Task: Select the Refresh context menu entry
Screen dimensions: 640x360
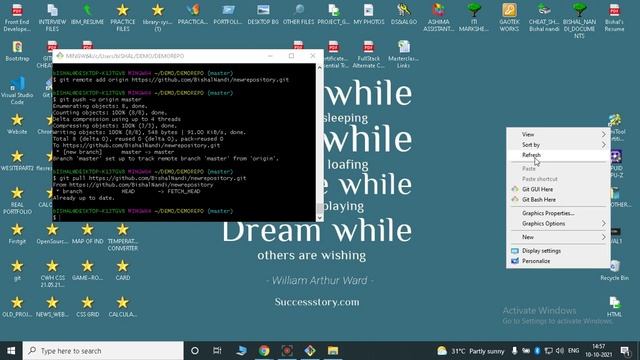Action: point(558,155)
